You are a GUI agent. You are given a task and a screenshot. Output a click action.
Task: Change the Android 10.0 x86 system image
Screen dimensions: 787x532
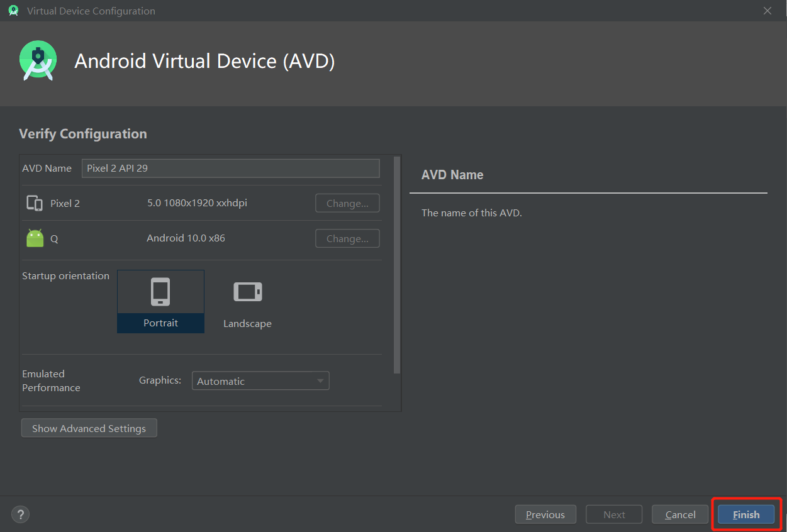(347, 238)
